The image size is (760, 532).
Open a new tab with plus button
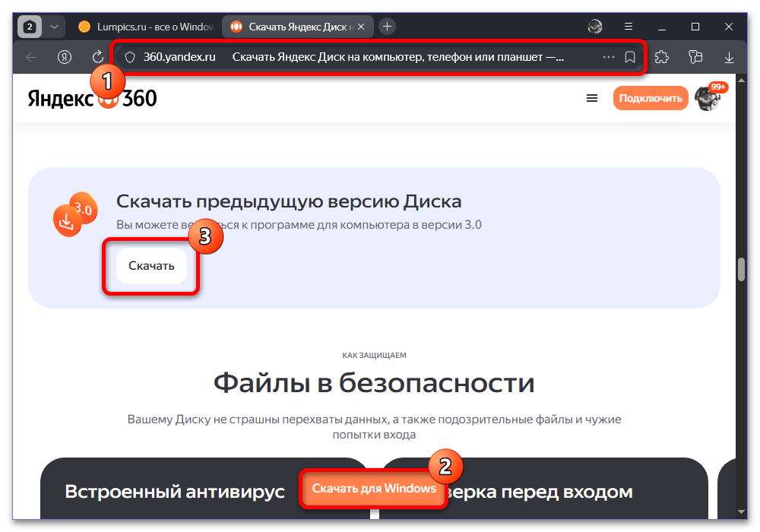click(x=387, y=26)
